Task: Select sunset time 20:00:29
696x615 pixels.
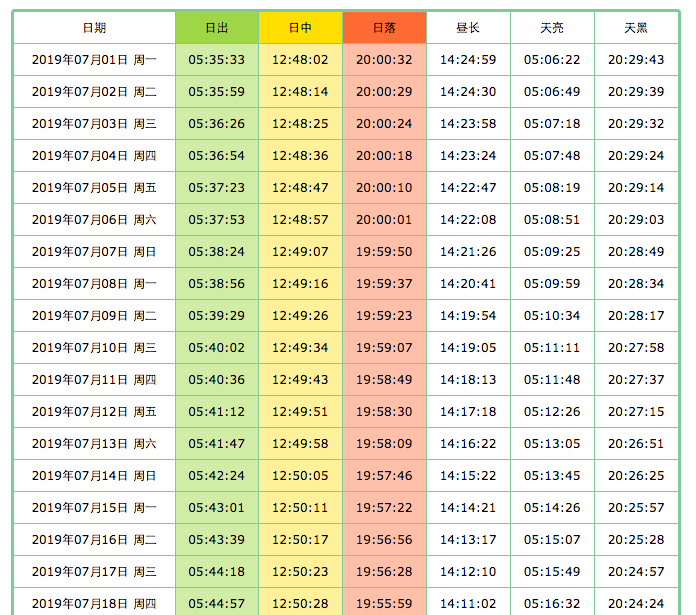Action: (384, 91)
